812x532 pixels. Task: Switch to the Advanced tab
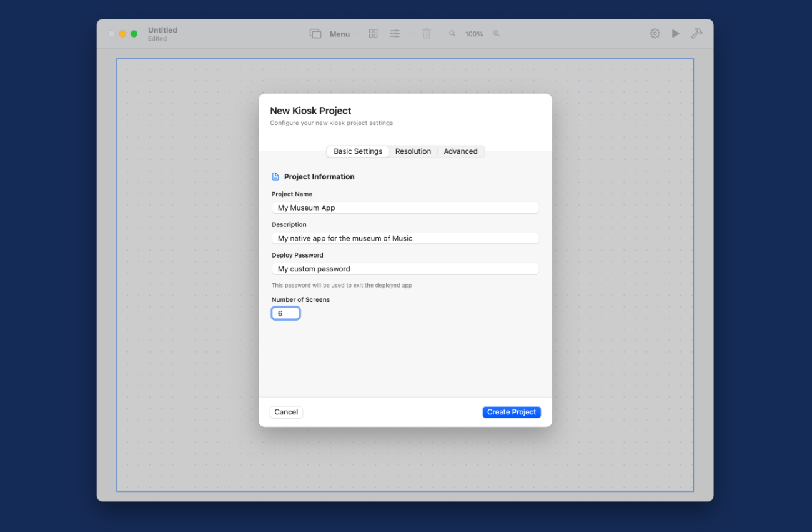click(460, 151)
